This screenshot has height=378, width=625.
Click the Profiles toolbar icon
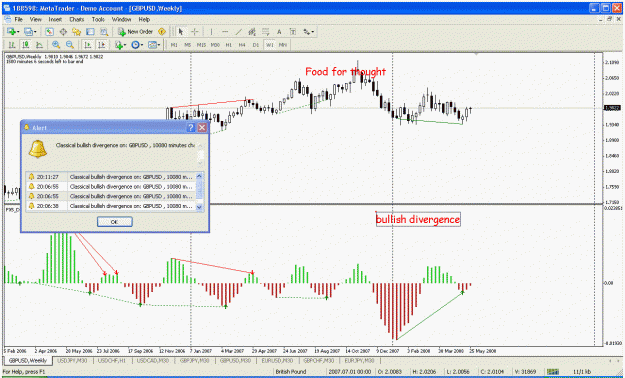click(29, 32)
